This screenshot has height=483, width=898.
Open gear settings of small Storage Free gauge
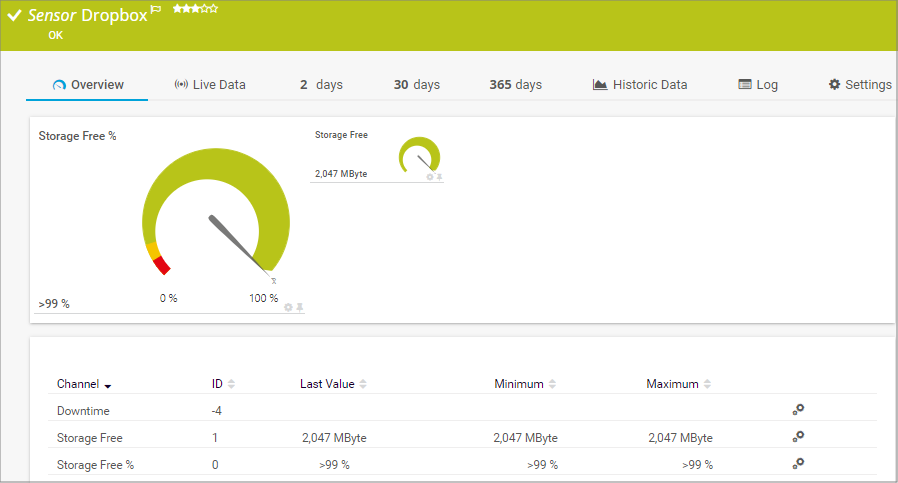[x=430, y=177]
